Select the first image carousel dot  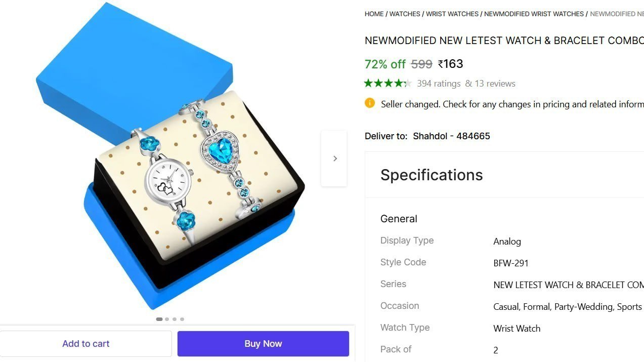(x=159, y=319)
